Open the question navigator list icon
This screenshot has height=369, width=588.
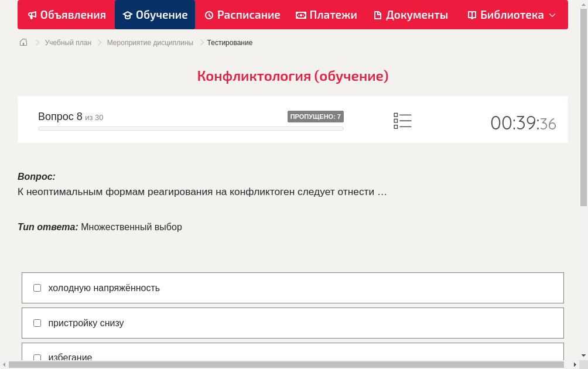pyautogui.click(x=402, y=120)
